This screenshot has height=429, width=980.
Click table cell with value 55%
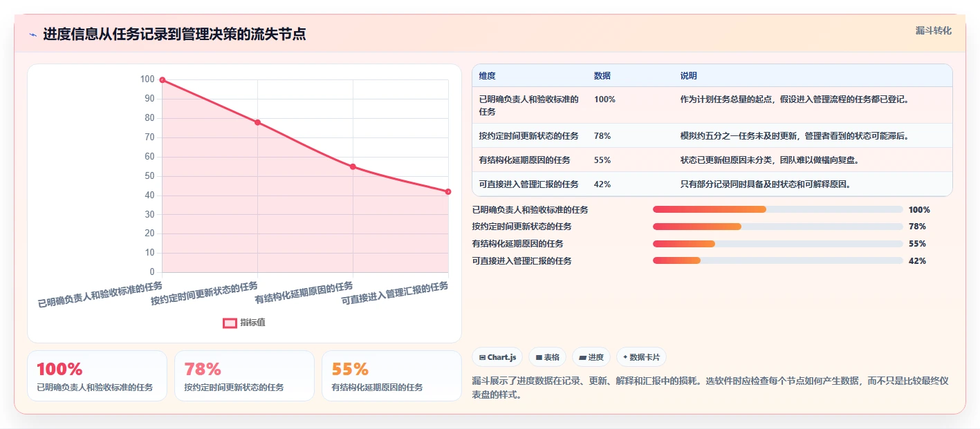point(602,160)
